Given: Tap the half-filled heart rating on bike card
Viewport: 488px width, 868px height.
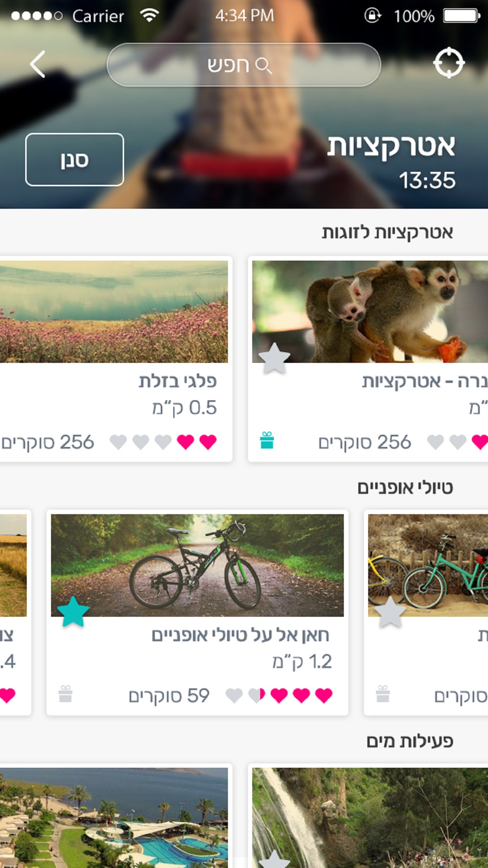Looking at the screenshot, I should pyautogui.click(x=257, y=695).
